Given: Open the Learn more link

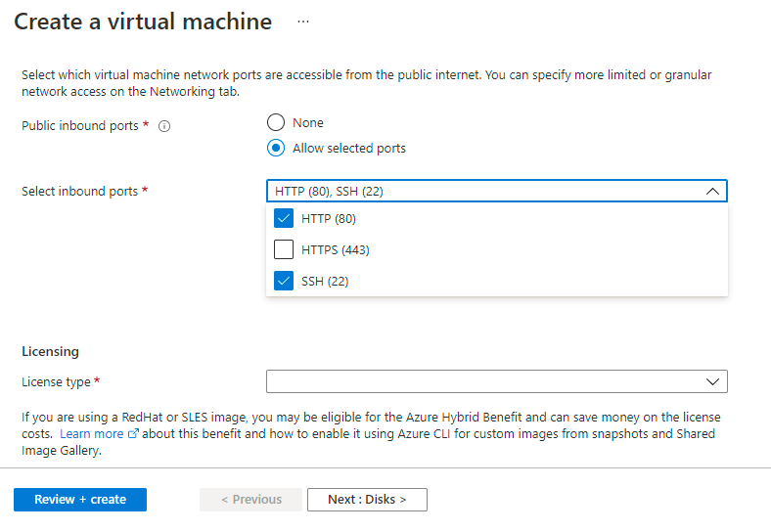Looking at the screenshot, I should coord(92,433).
